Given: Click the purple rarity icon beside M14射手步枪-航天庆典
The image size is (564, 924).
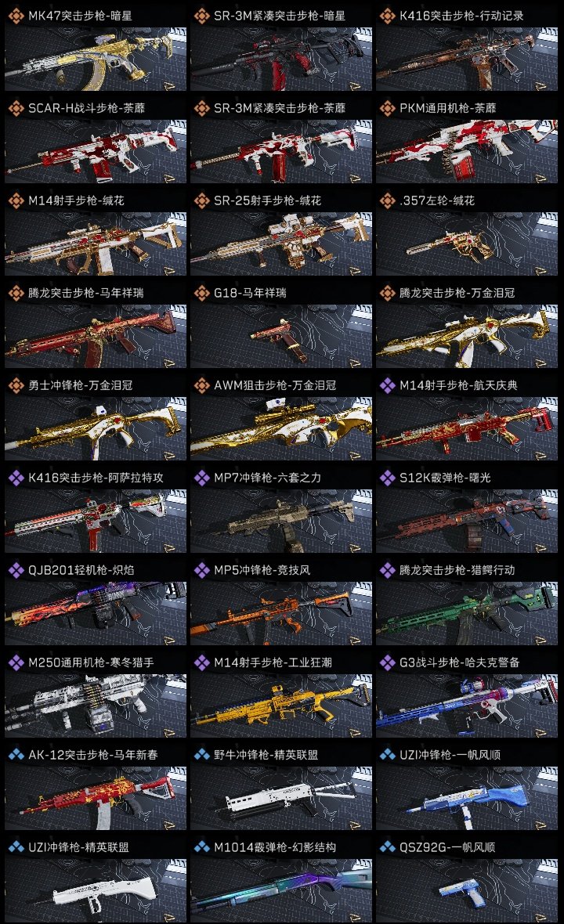Looking at the screenshot, I should coord(387,385).
